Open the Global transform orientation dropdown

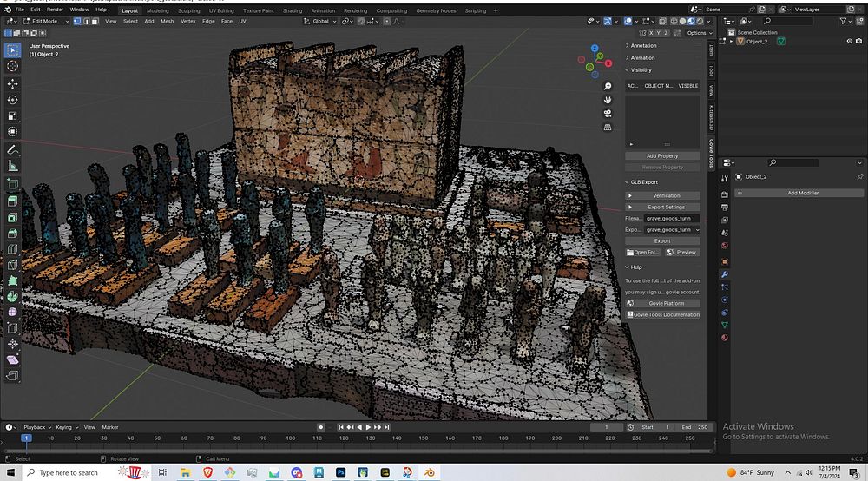tap(322, 21)
